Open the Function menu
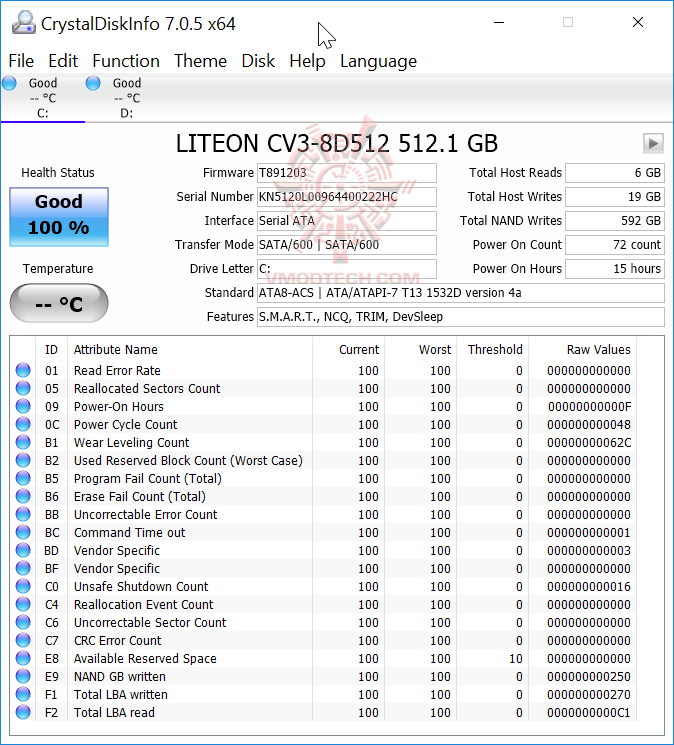674x745 pixels. coord(126,61)
